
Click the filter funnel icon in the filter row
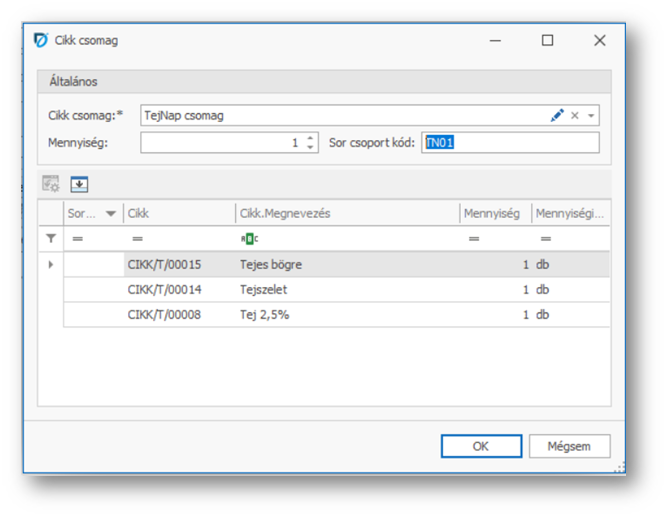[x=51, y=239]
